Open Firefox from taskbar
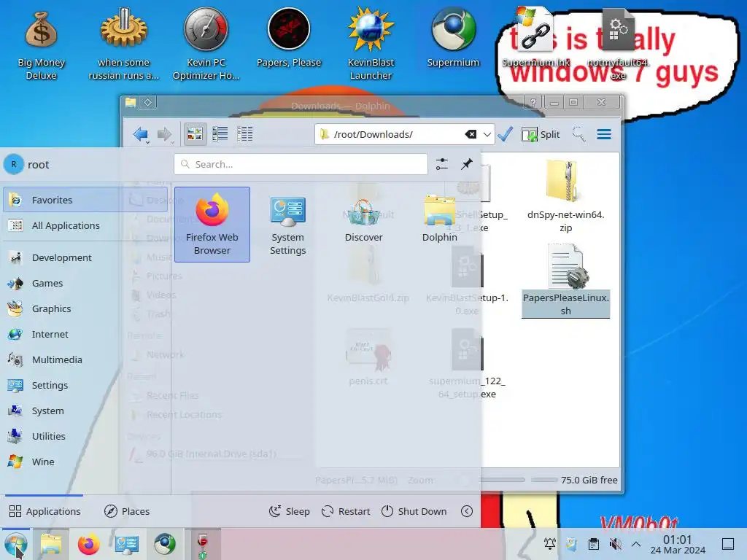The height and width of the screenshot is (560, 747). coord(88,544)
